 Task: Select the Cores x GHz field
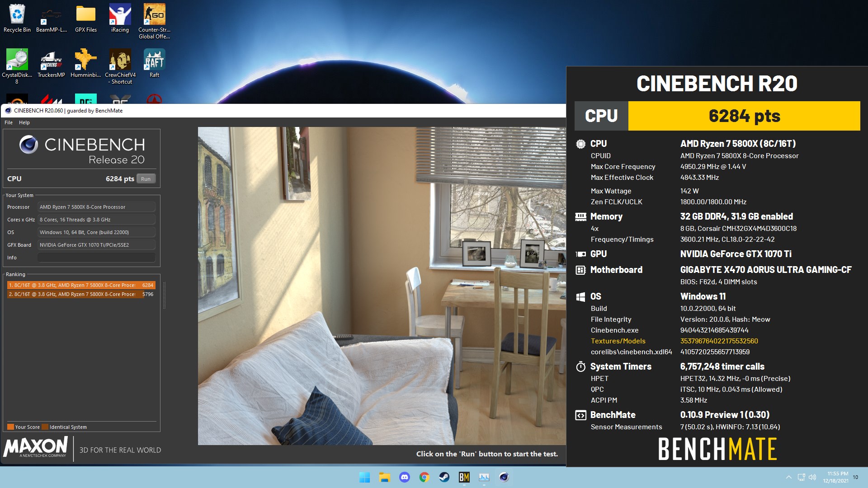point(96,220)
